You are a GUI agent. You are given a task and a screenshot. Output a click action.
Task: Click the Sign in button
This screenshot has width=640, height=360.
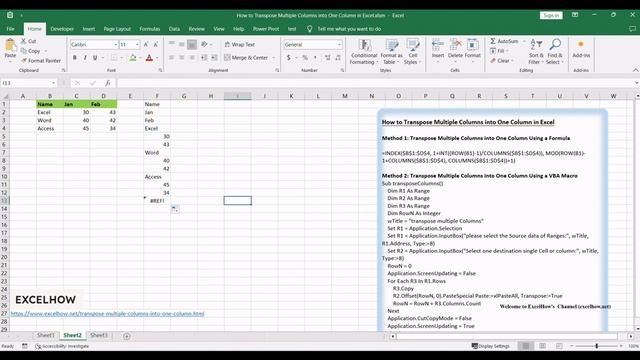(551, 16)
